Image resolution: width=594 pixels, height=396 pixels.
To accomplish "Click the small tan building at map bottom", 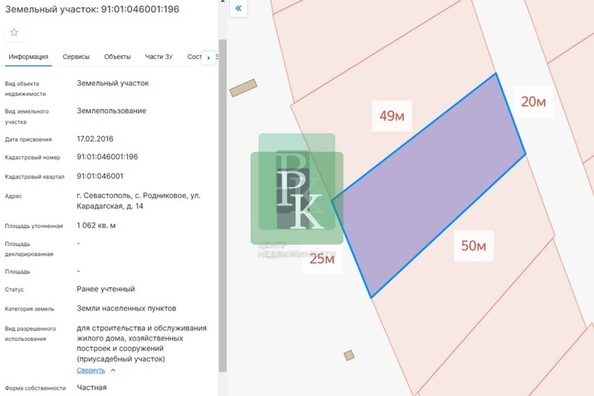I will point(349,355).
